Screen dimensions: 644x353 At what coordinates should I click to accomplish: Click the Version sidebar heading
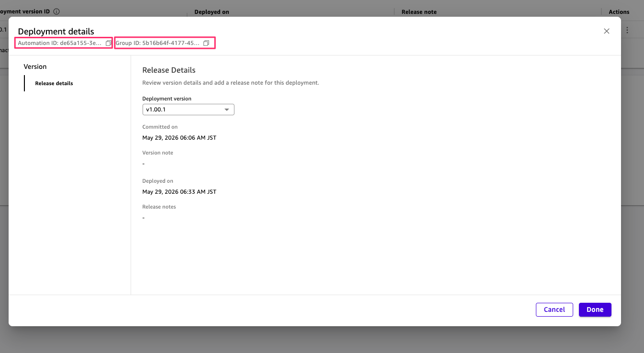coord(35,66)
